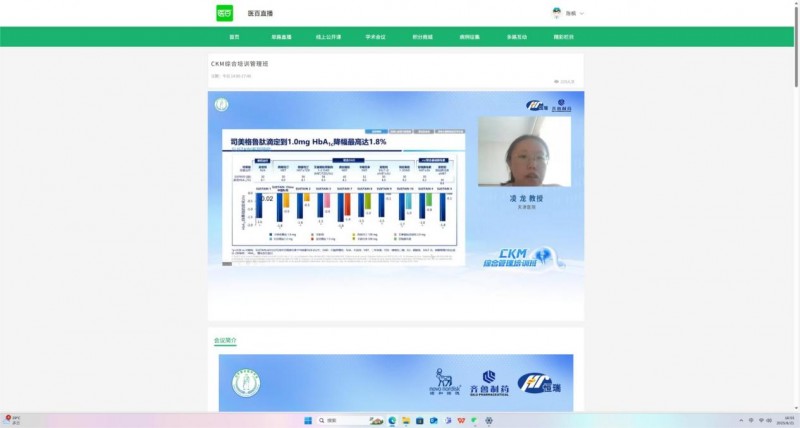
Task: Click the user avatar in the header
Action: pos(557,13)
